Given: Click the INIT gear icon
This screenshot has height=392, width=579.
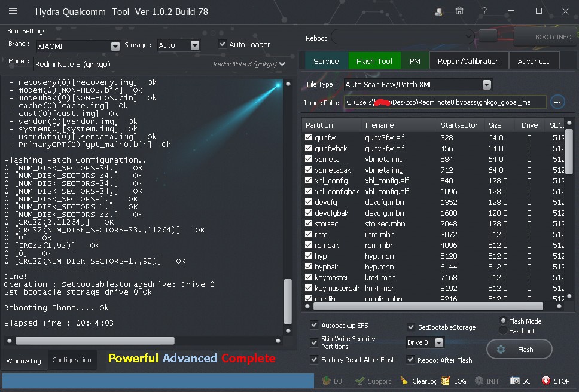Looking at the screenshot, I should pos(479,381).
